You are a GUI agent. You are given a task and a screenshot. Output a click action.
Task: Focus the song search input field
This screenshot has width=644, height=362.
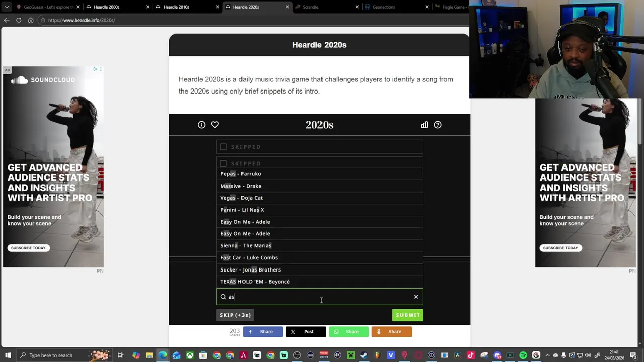(319, 297)
